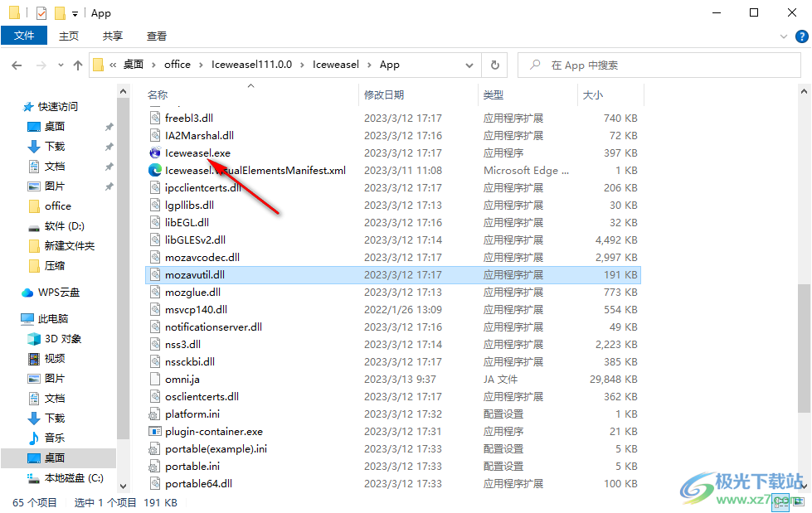The width and height of the screenshot is (812, 513).
Task: Click the Edge icon of Iceweasel.VisualElementsManifest.xml
Action: 155,171
